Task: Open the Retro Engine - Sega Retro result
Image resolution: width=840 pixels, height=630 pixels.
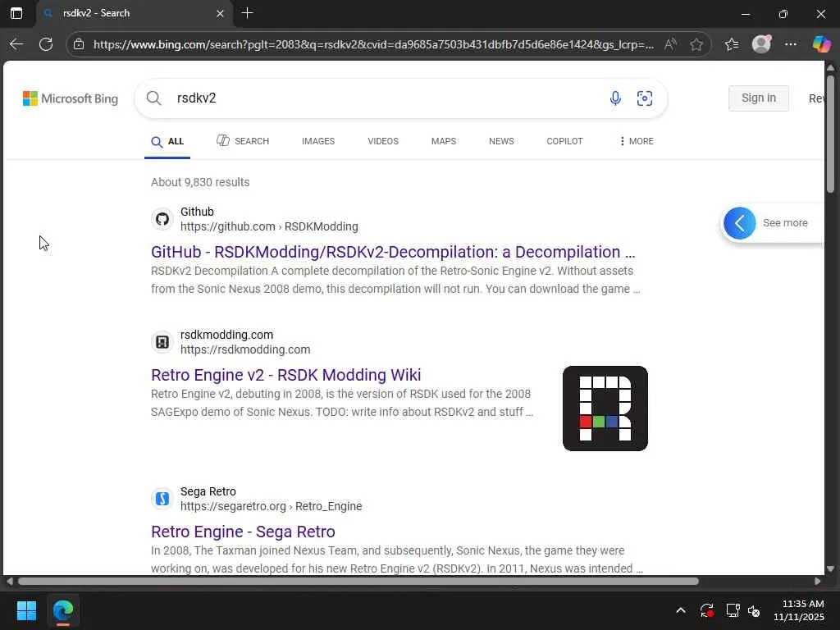Action: [x=243, y=532]
